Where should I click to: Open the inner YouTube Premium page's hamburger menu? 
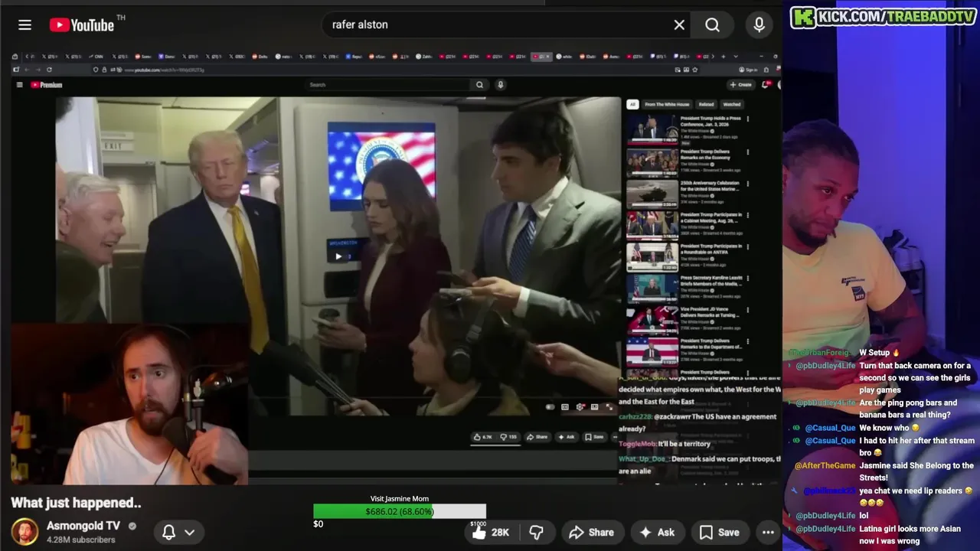coord(19,85)
